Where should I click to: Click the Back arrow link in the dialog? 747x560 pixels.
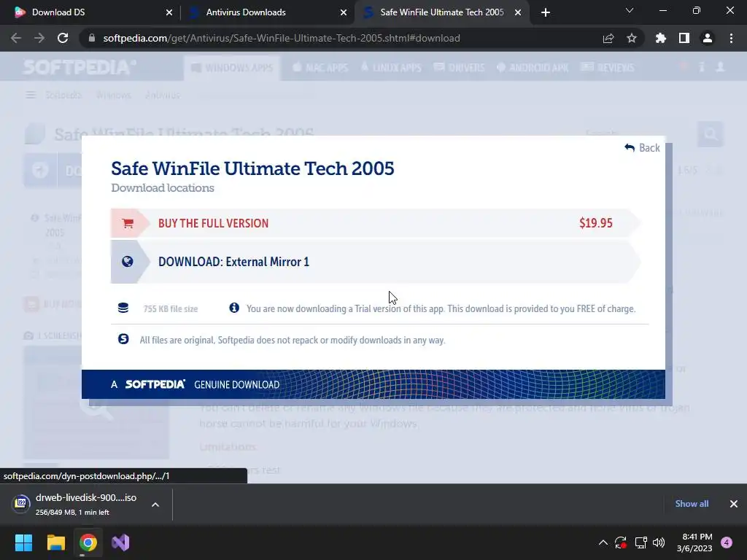(642, 147)
